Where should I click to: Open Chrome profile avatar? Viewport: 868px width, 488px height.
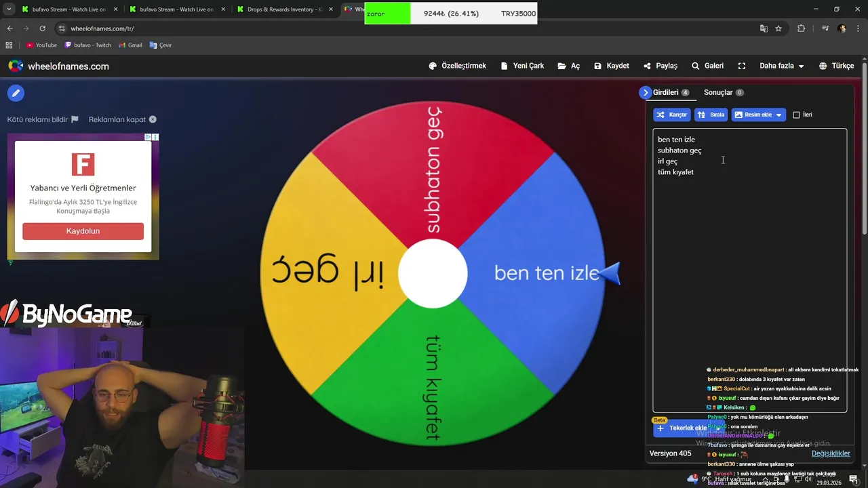(x=842, y=28)
